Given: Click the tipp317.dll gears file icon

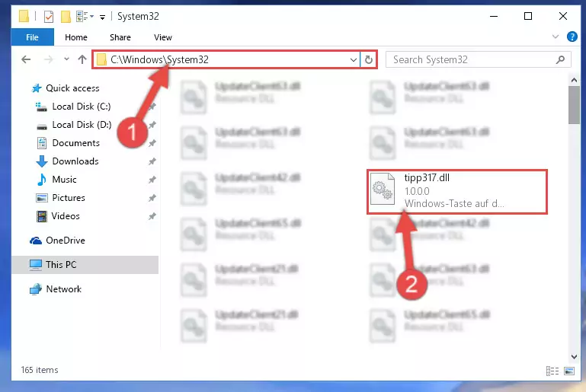Looking at the screenshot, I should pyautogui.click(x=383, y=189).
